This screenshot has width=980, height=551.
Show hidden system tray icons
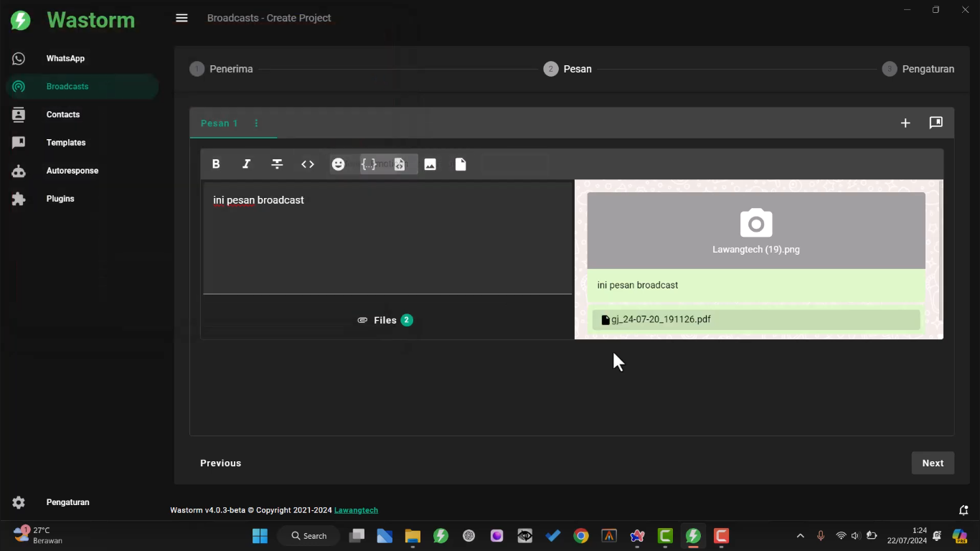(801, 536)
